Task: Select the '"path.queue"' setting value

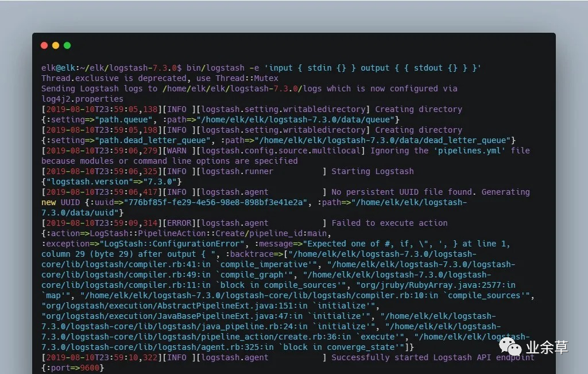Action: [124, 119]
